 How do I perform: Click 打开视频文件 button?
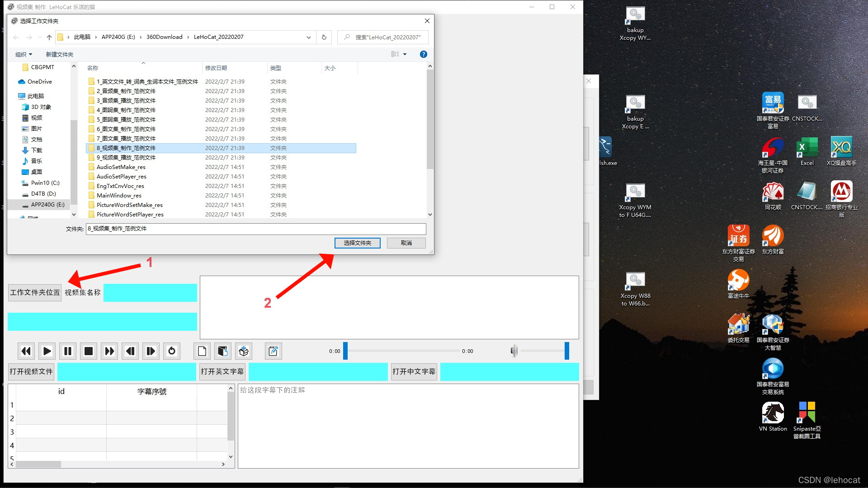click(31, 371)
